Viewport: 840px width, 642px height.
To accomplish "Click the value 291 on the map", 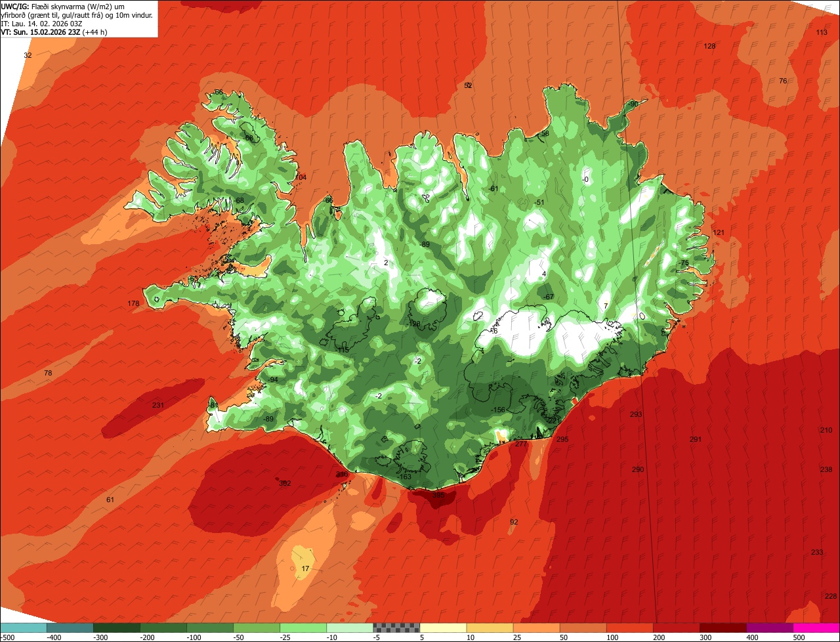I will point(696,439).
